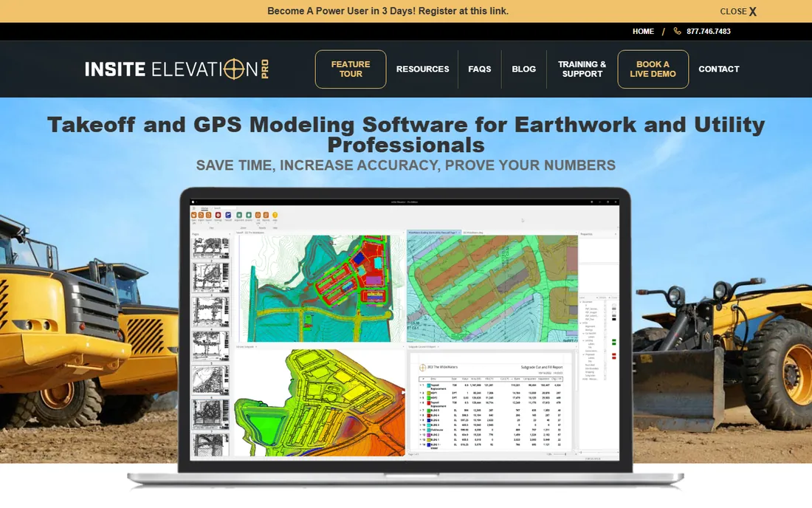812x508 pixels.
Task: Open the Subgrade Cut and Fill Report tab
Action: pyautogui.click(x=423, y=346)
